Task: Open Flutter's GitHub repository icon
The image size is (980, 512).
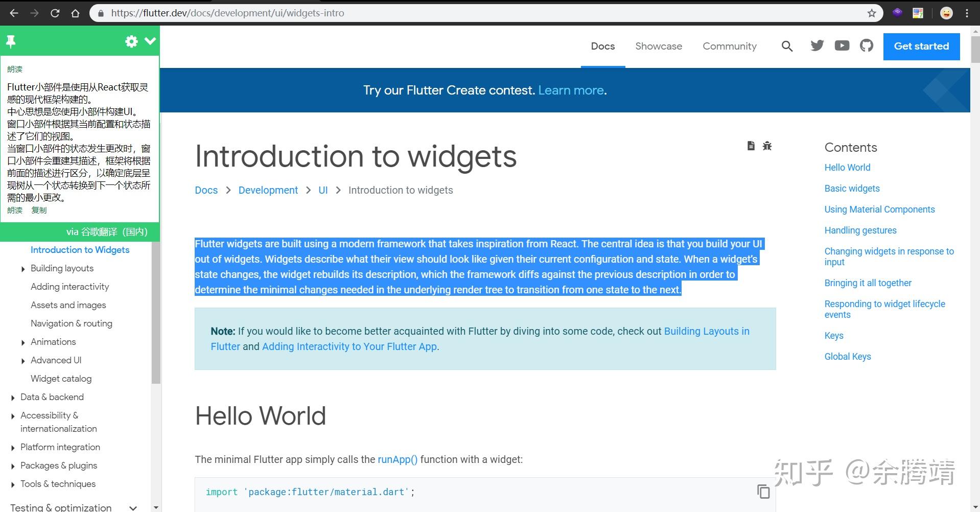Action: pyautogui.click(x=867, y=46)
